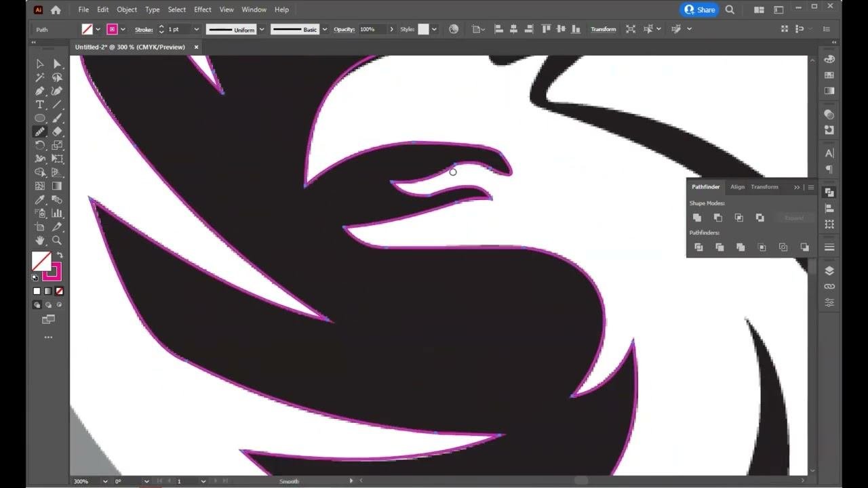Open the stroke color dropdown arrow
Screen dimensions: 868x488
pyautogui.click(x=123, y=30)
